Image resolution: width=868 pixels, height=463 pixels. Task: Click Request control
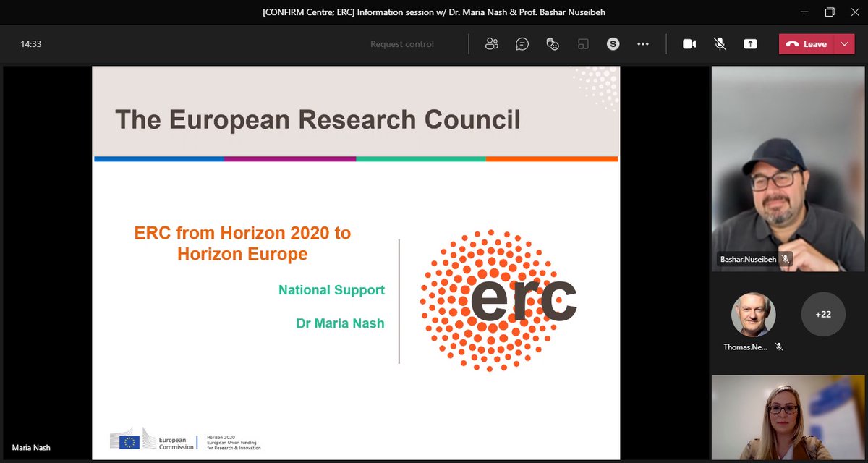tap(402, 44)
